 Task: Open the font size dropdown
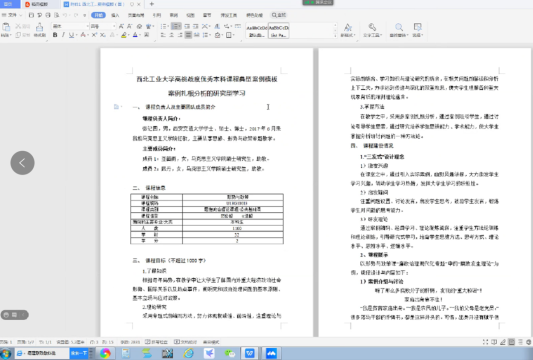point(103,26)
